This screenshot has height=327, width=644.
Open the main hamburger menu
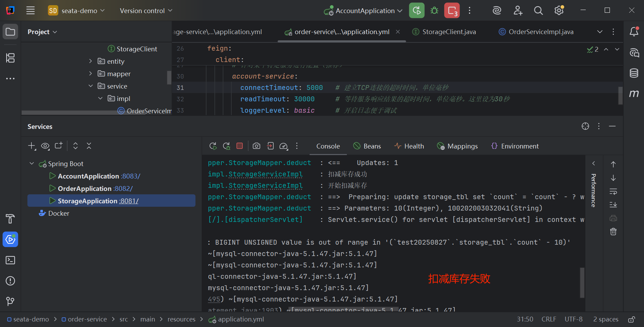tap(30, 10)
